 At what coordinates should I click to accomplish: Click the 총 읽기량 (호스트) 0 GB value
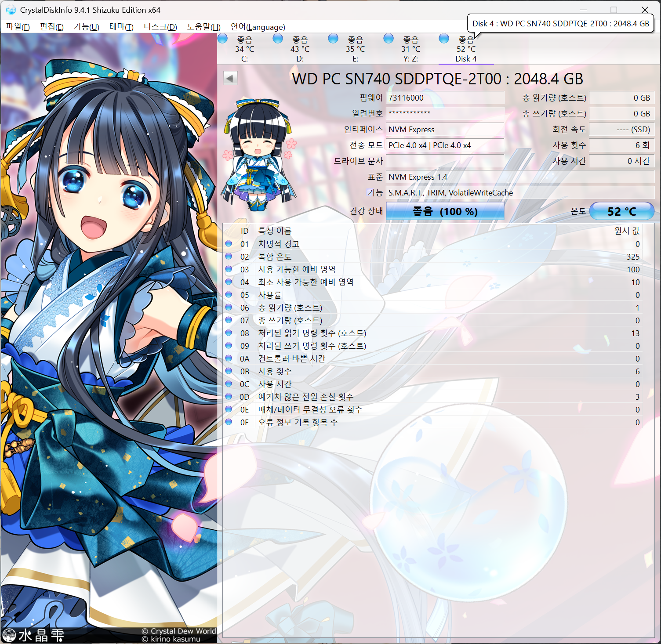(622, 98)
